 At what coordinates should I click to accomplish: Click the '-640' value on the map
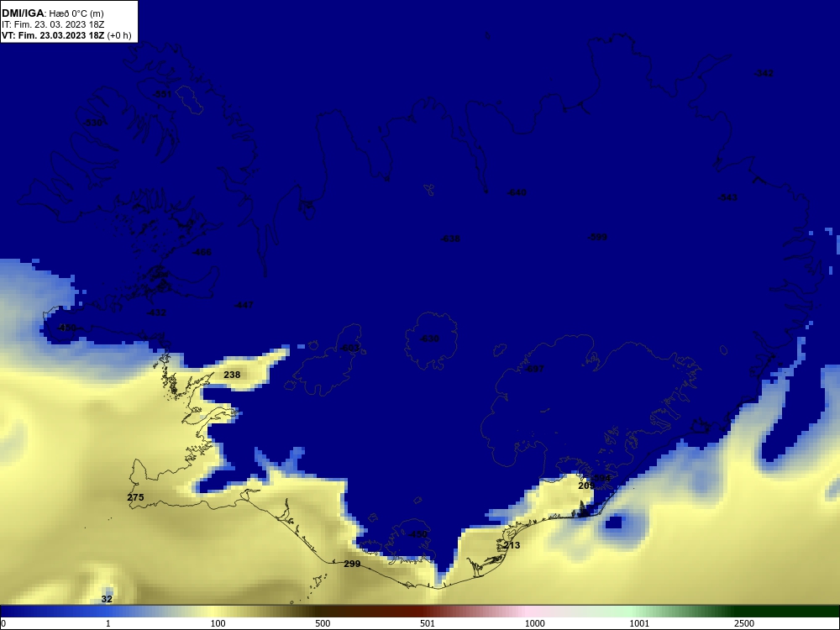517,193
